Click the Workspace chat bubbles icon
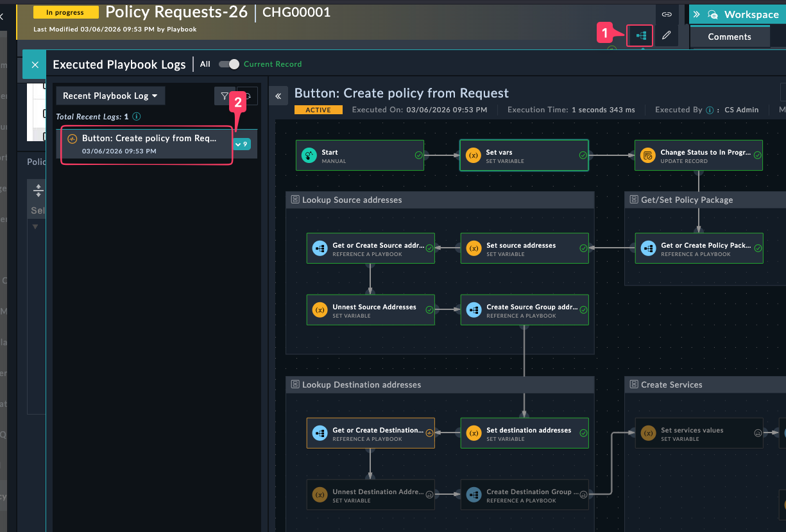This screenshot has height=532, width=786. (713, 14)
